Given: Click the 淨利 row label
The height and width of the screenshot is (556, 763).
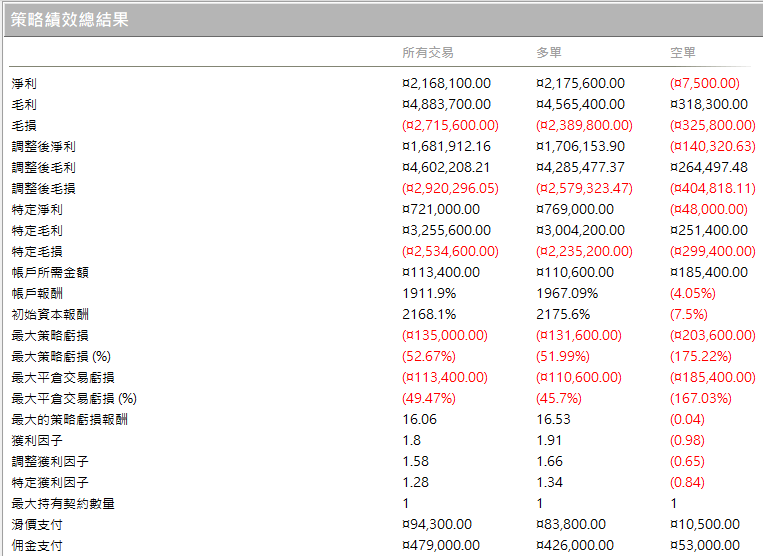Looking at the screenshot, I should pos(24,84).
